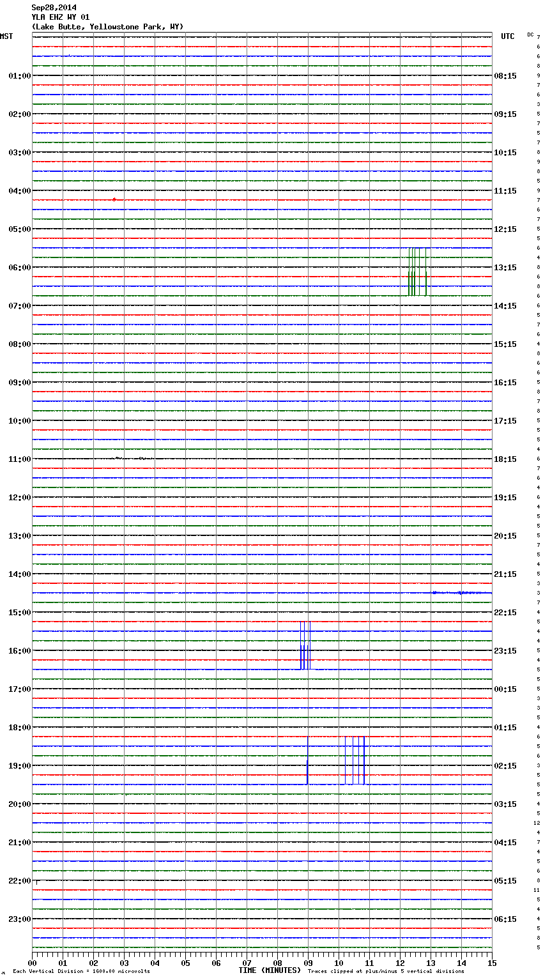Select the 19:00 MST row label
Screen dimensions: 543x980
tap(20, 766)
